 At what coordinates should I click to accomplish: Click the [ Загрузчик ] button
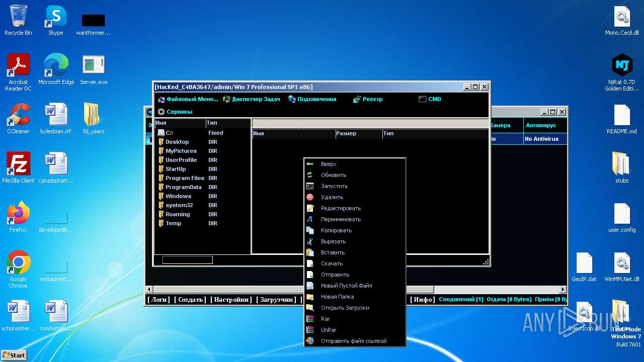(x=276, y=299)
